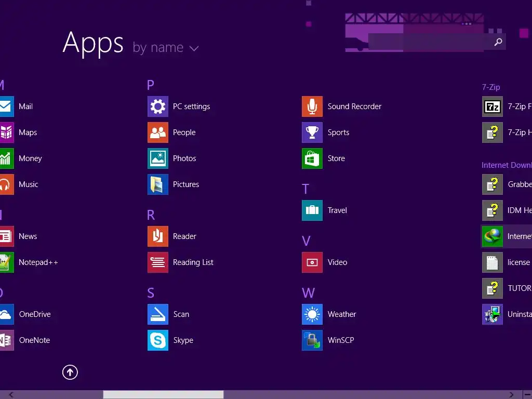Launch the OneNote icon
Viewport: 532px width, 399px height.
click(x=7, y=340)
